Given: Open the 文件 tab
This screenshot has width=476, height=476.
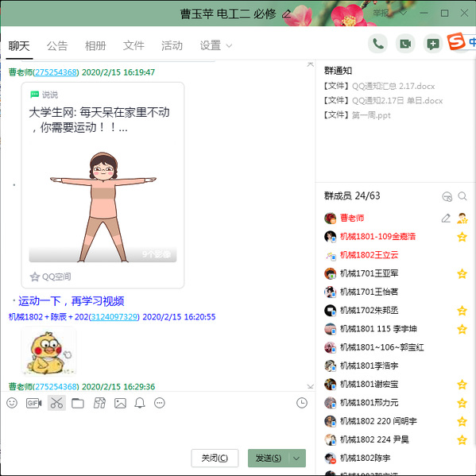Looking at the screenshot, I should pyautogui.click(x=134, y=46).
